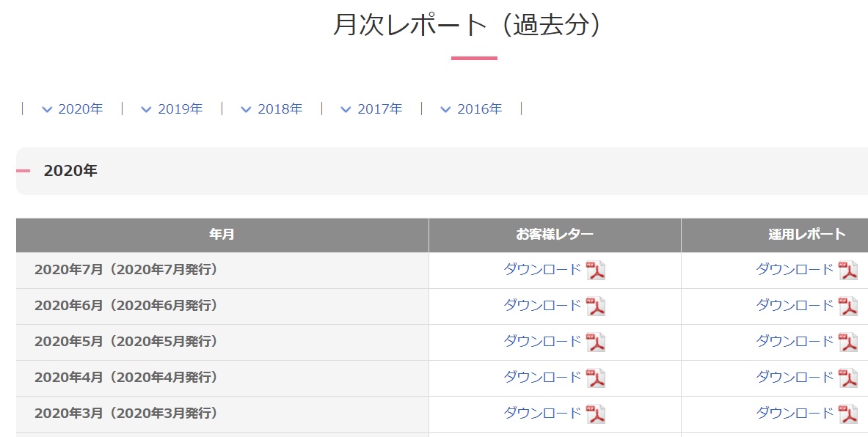The image size is (868, 437).
Task: Download the July 2020 お客様レター link
Action: coord(542,269)
